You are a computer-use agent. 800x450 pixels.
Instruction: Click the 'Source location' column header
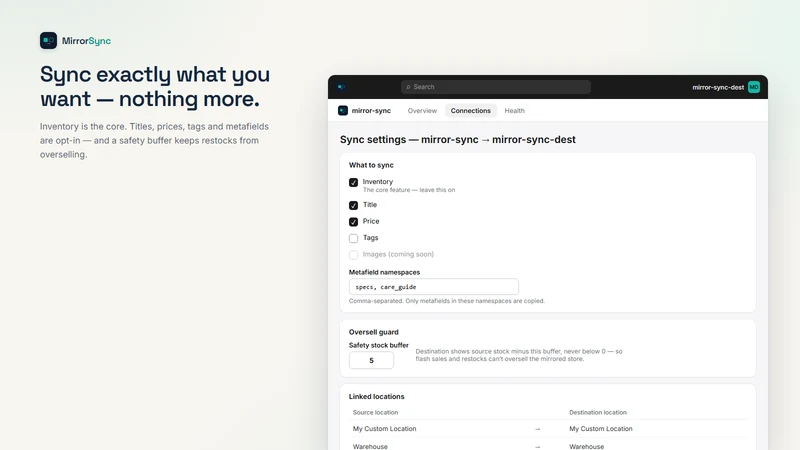tap(375, 412)
